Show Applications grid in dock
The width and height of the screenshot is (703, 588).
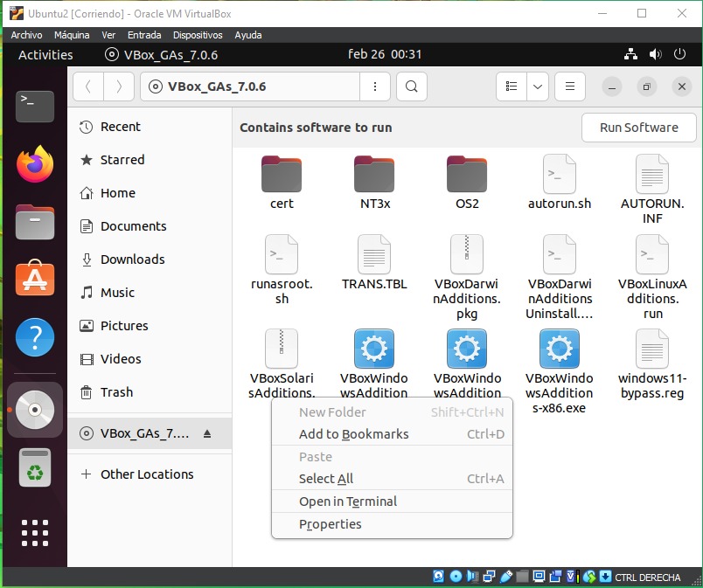[x=35, y=533]
